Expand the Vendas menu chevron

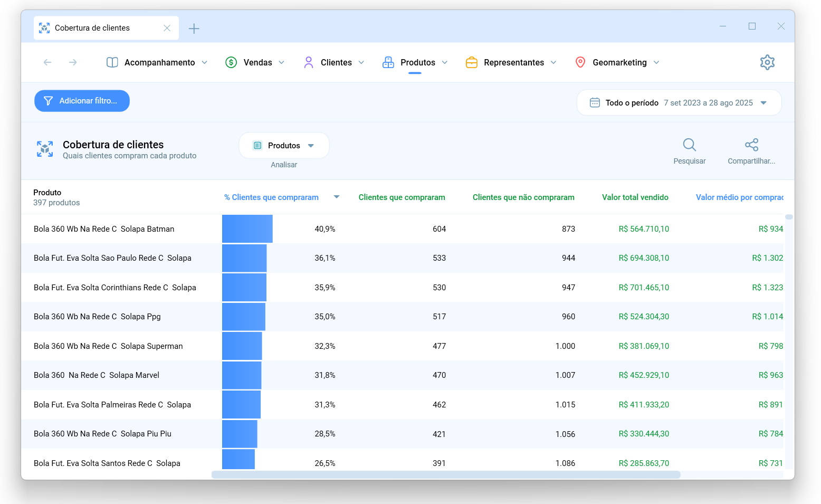pyautogui.click(x=281, y=62)
